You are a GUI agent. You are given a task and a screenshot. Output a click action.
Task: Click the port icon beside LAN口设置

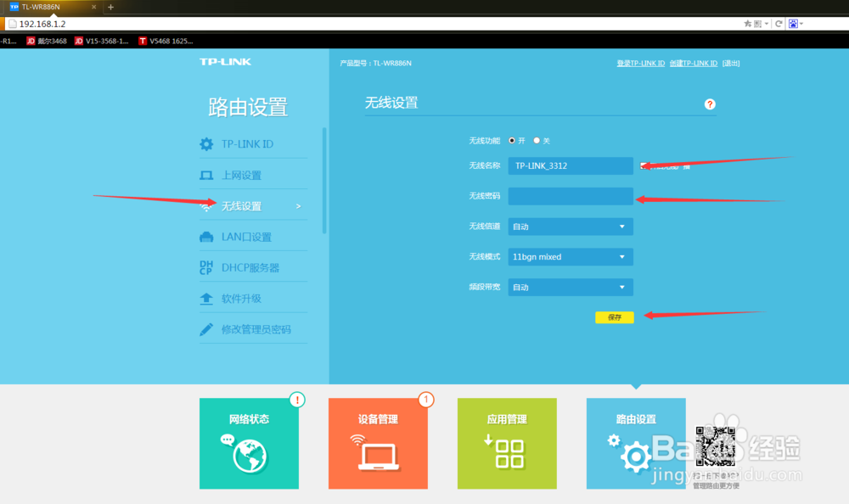(206, 237)
